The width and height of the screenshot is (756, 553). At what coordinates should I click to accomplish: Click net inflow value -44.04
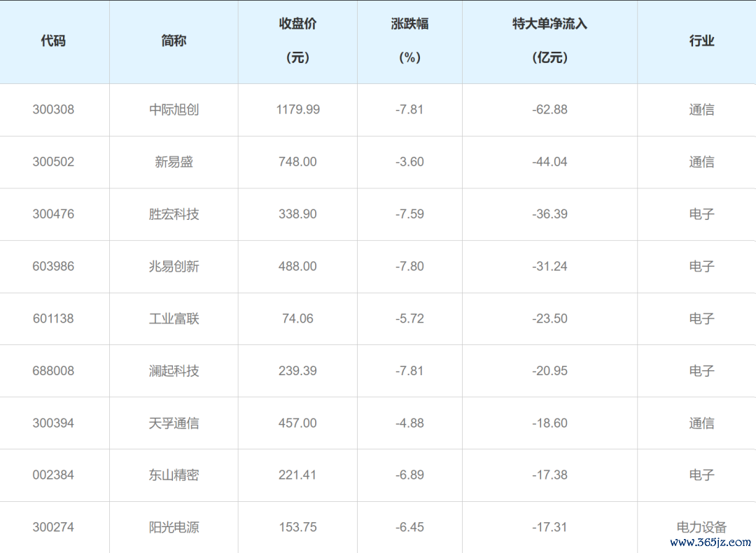click(549, 162)
